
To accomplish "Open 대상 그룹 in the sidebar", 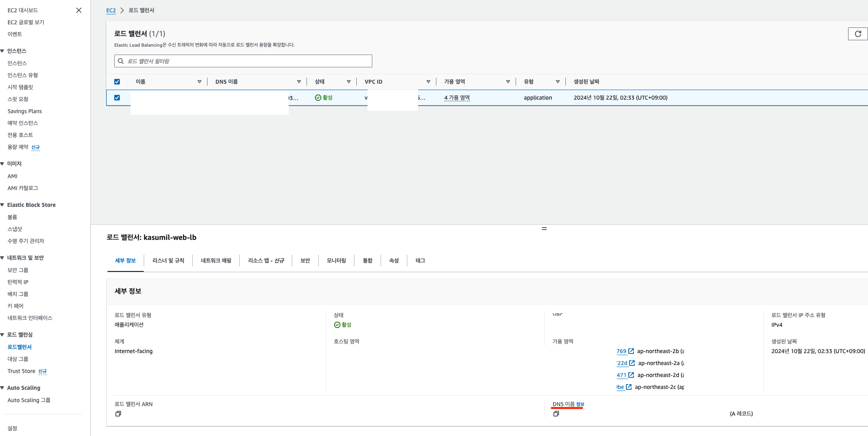I will coord(18,359).
